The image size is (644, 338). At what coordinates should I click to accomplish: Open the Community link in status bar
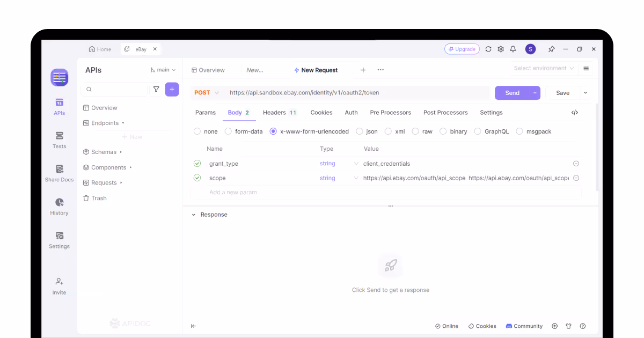[524, 326]
